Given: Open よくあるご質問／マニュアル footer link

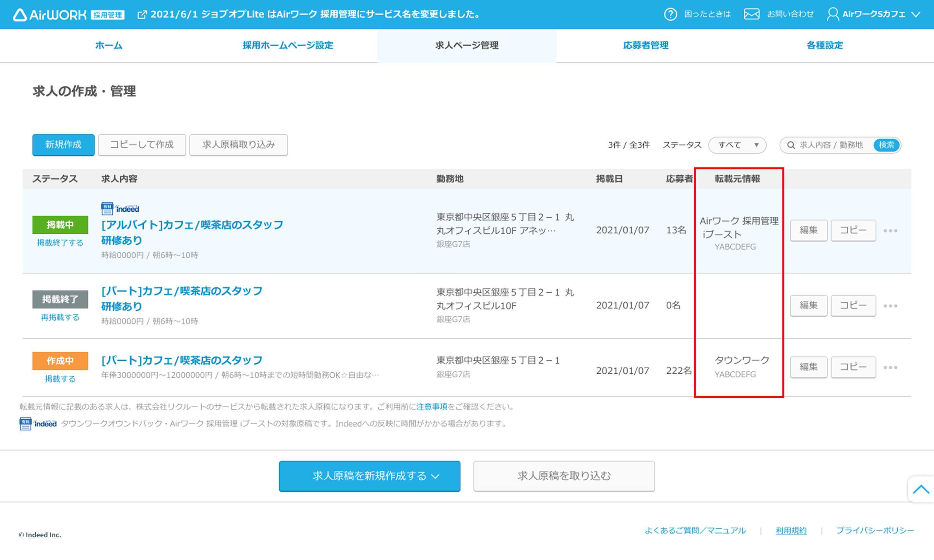Looking at the screenshot, I should pos(695,531).
